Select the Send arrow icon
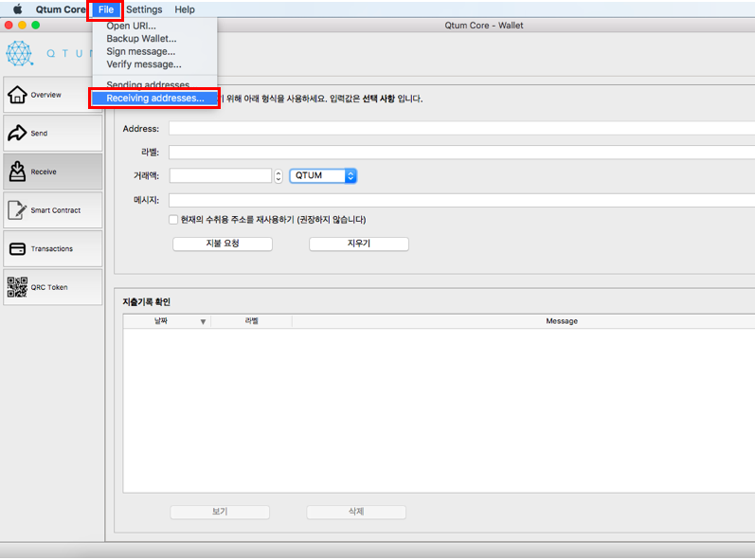The height and width of the screenshot is (560, 755). point(17,133)
